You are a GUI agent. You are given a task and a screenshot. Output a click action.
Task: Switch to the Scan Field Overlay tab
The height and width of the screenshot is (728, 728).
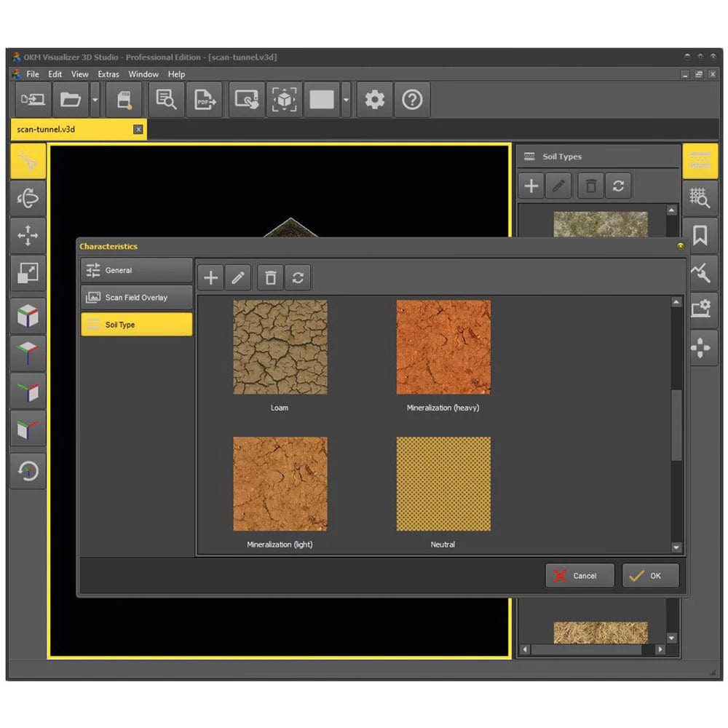[x=136, y=297]
